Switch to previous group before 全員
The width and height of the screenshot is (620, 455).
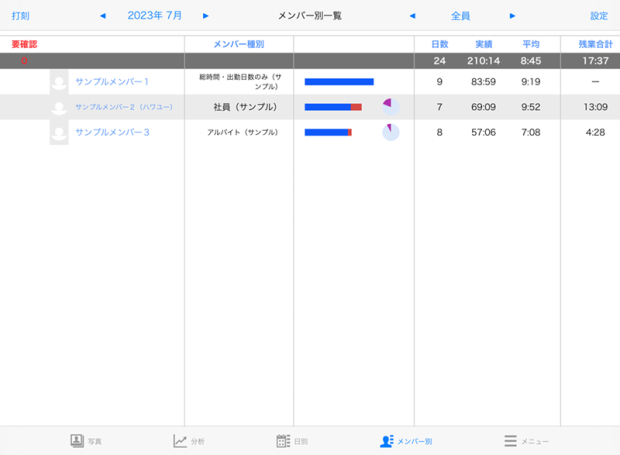412,16
